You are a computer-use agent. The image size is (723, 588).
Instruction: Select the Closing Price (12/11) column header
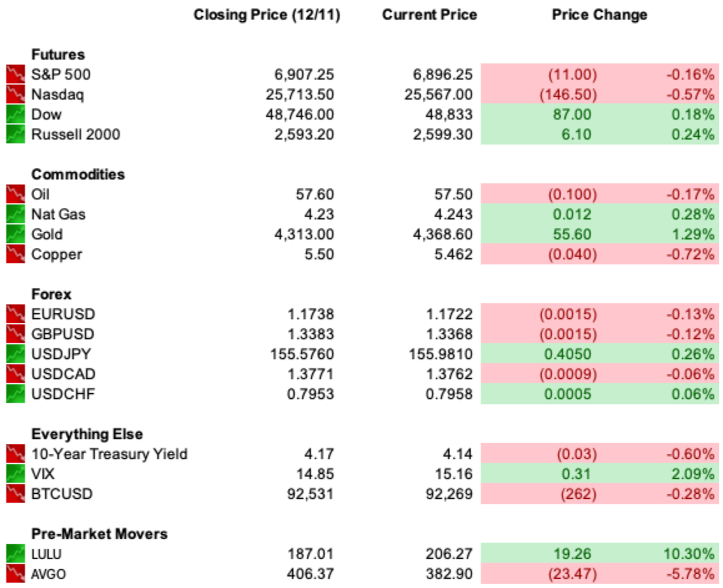pyautogui.click(x=267, y=15)
